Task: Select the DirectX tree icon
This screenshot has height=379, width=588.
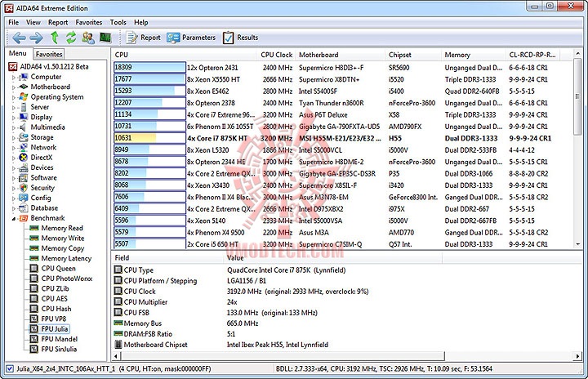Action: (24, 158)
